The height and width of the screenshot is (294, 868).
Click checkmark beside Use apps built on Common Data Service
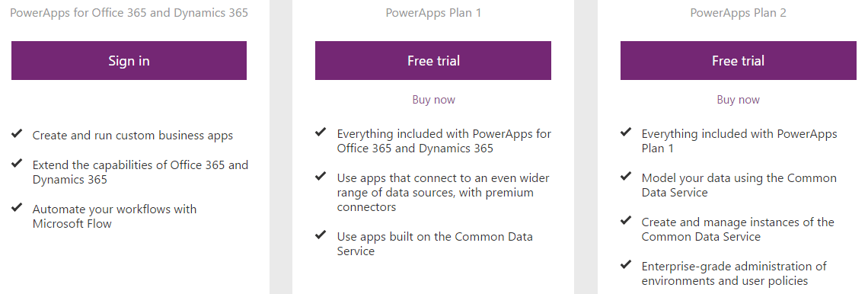point(321,235)
